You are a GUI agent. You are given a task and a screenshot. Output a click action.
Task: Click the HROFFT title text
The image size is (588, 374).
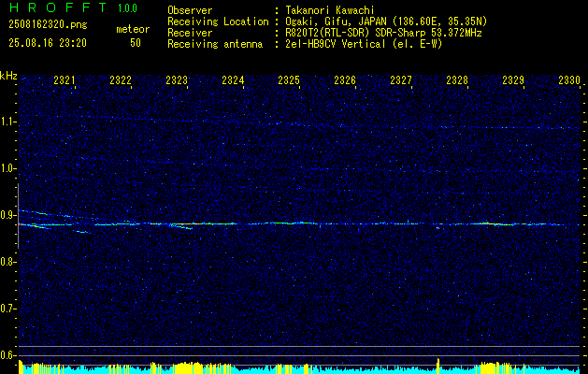coord(58,7)
